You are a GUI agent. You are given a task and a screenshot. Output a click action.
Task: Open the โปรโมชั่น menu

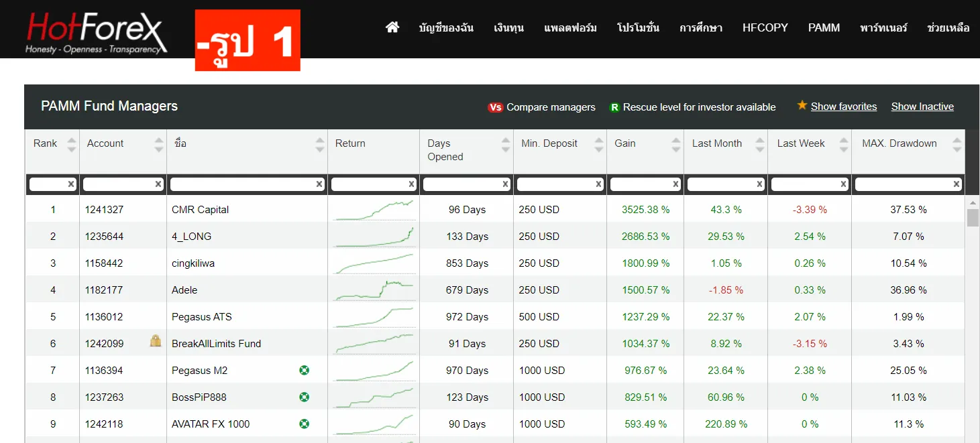click(x=638, y=28)
